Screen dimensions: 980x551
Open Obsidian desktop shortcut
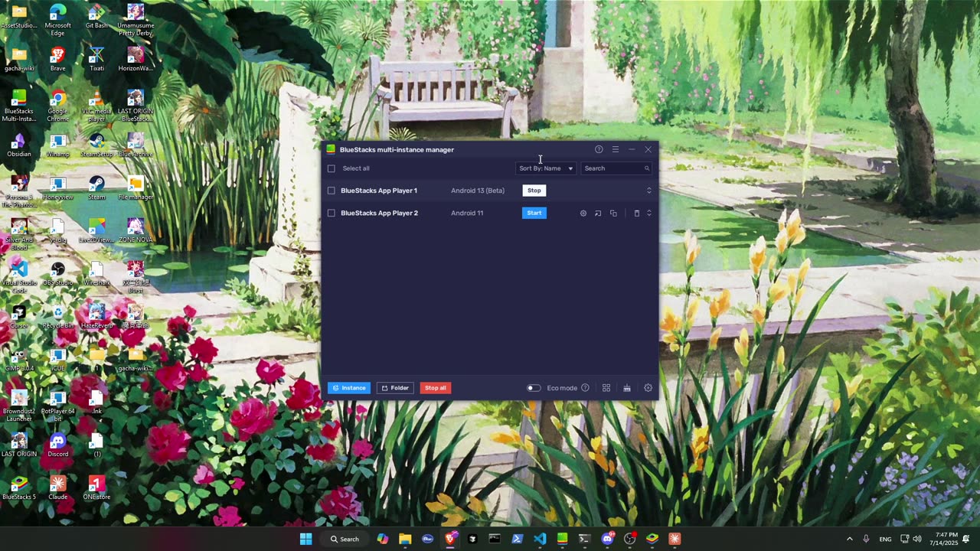(19, 145)
